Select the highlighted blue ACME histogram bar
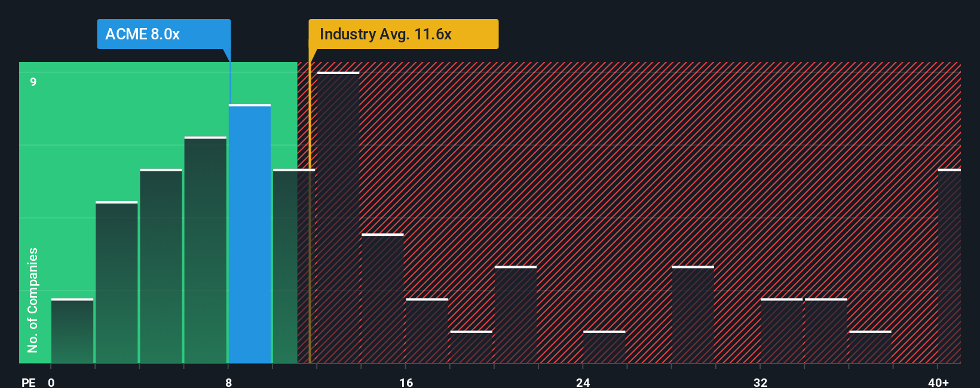The height and width of the screenshot is (388, 980). (x=250, y=233)
